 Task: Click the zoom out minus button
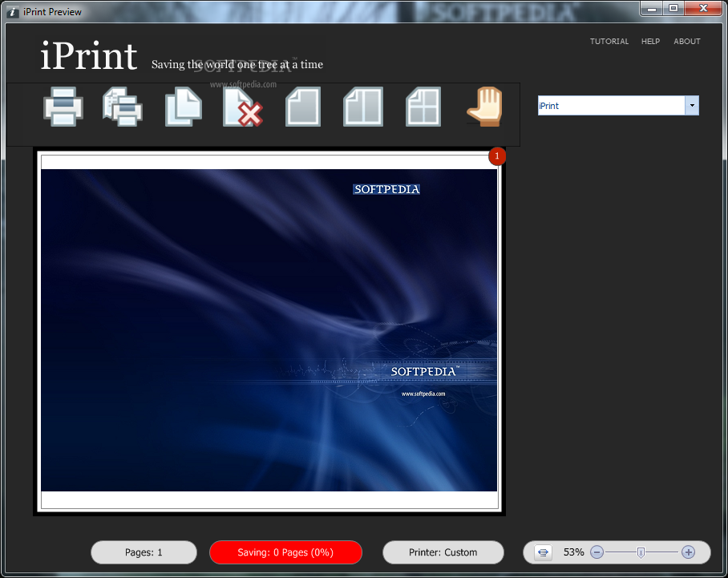pyautogui.click(x=597, y=552)
